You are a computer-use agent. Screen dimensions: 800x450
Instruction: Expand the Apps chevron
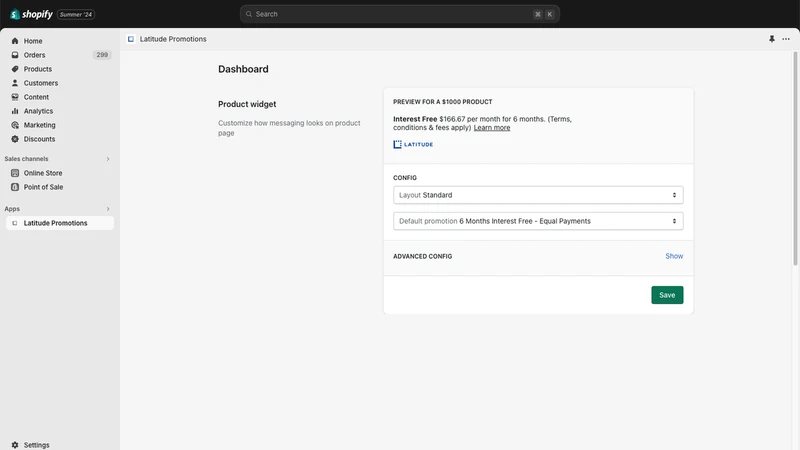coord(108,209)
